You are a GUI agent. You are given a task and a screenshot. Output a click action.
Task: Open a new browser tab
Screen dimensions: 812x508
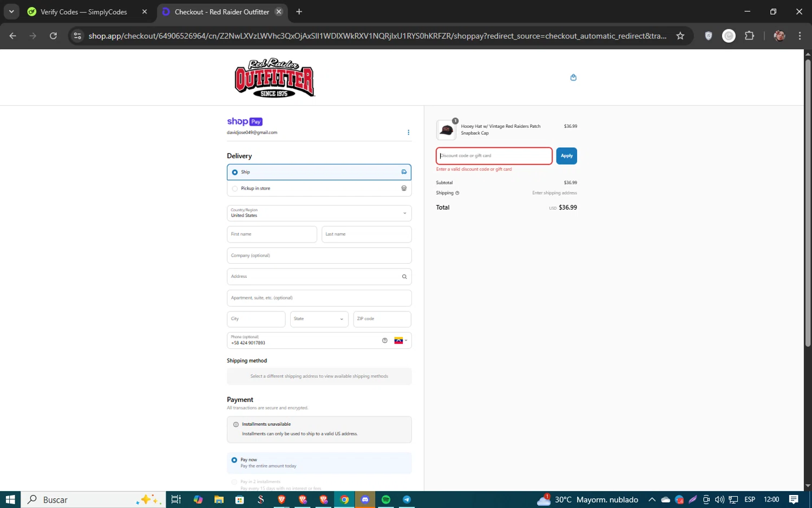pyautogui.click(x=299, y=11)
